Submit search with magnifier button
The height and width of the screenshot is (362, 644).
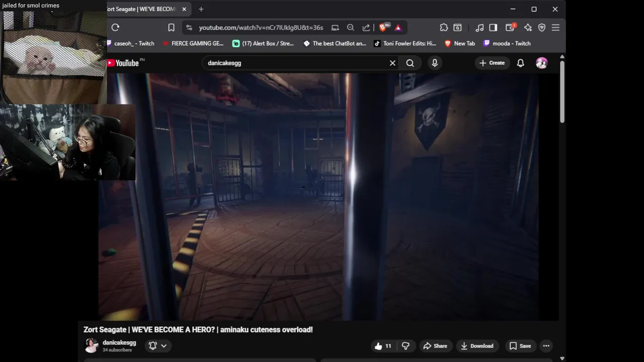[410, 63]
